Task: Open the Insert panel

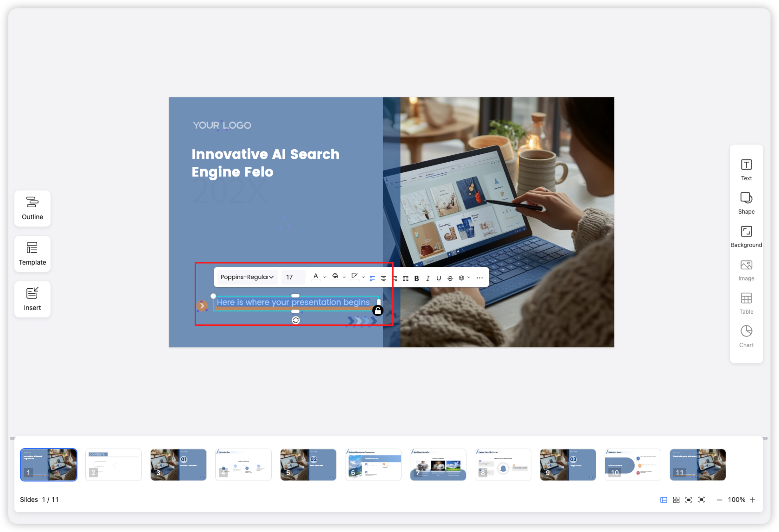Action: coord(32,299)
